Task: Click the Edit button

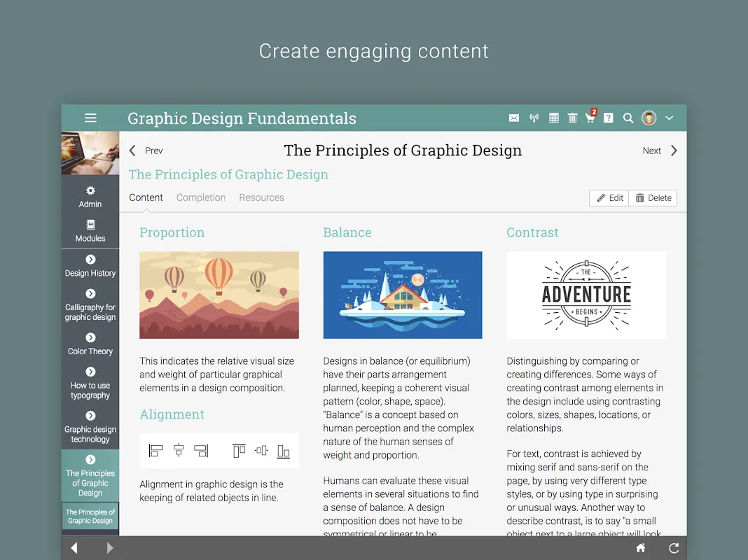Action: (x=609, y=198)
